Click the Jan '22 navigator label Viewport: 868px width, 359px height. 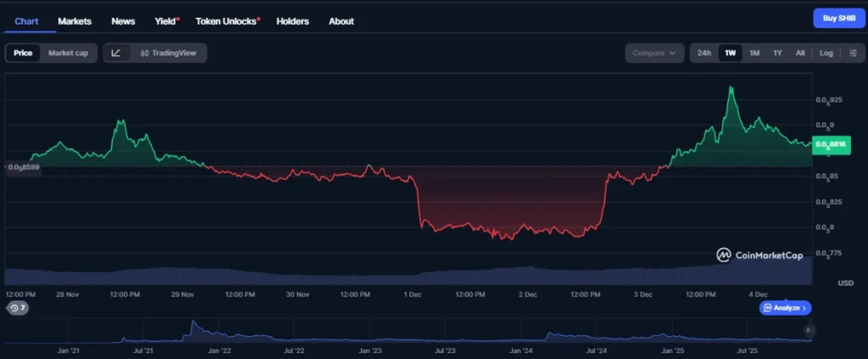pos(220,351)
